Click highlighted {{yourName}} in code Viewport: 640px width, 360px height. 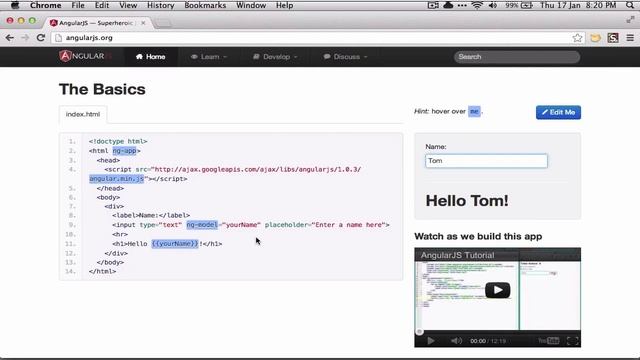pos(175,244)
